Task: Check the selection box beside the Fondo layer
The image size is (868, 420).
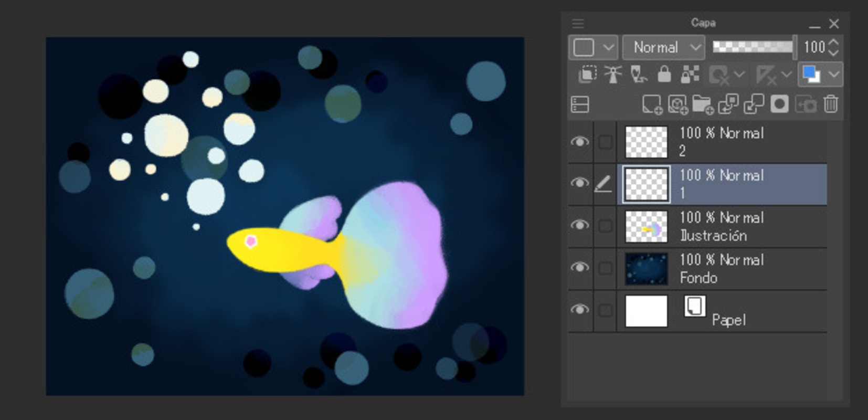Action: click(x=605, y=268)
